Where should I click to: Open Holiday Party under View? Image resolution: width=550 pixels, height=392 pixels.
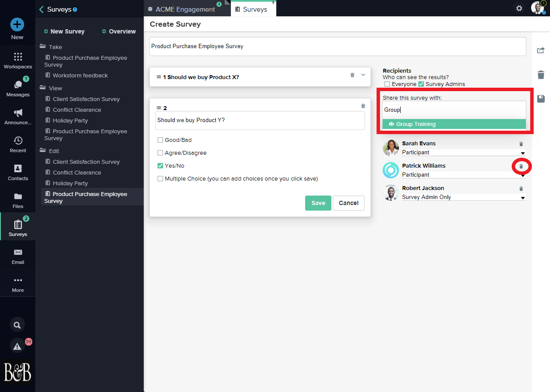[x=67, y=120]
